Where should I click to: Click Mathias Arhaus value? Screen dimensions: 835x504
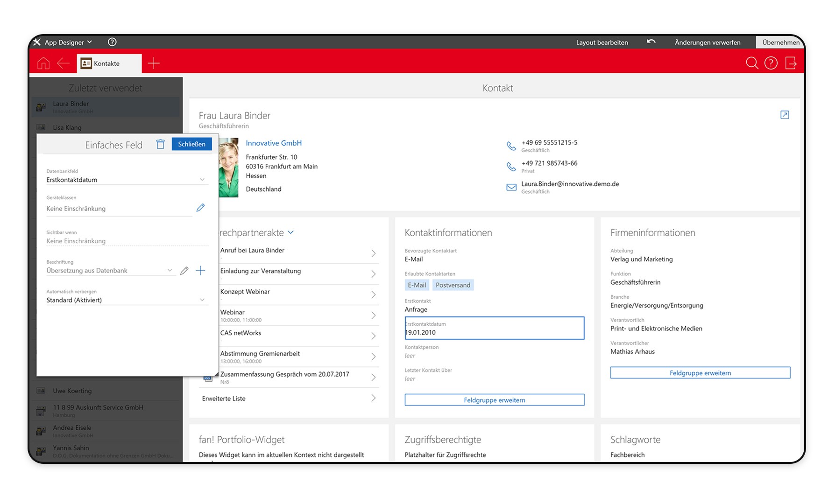(633, 352)
